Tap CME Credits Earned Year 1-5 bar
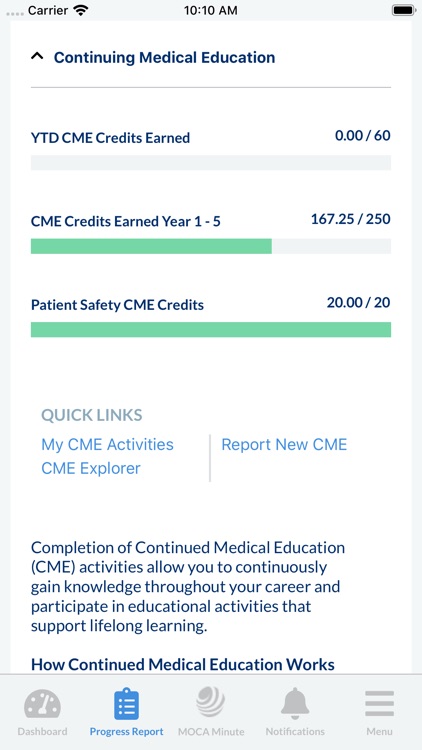 (x=211, y=246)
